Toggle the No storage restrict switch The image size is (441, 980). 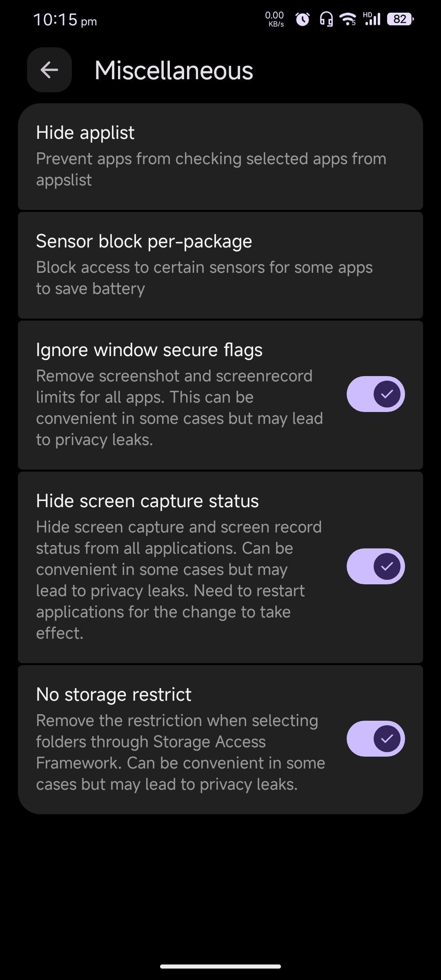click(x=376, y=739)
